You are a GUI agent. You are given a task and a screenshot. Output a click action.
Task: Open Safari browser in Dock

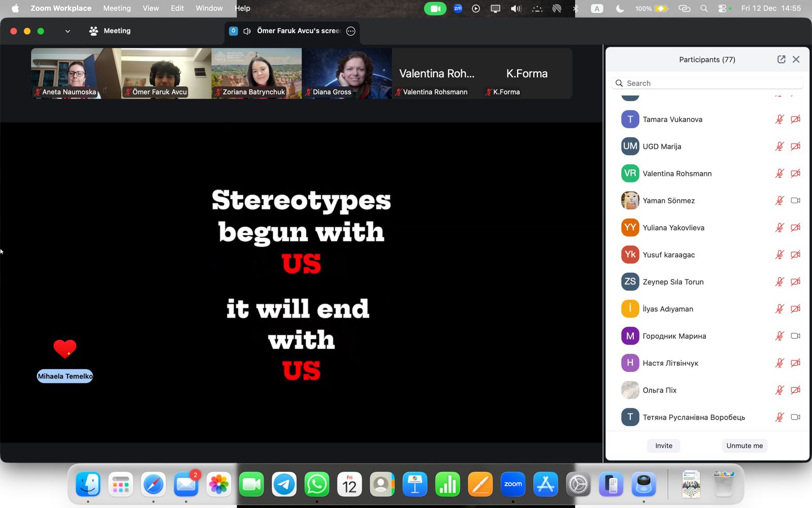pos(153,484)
